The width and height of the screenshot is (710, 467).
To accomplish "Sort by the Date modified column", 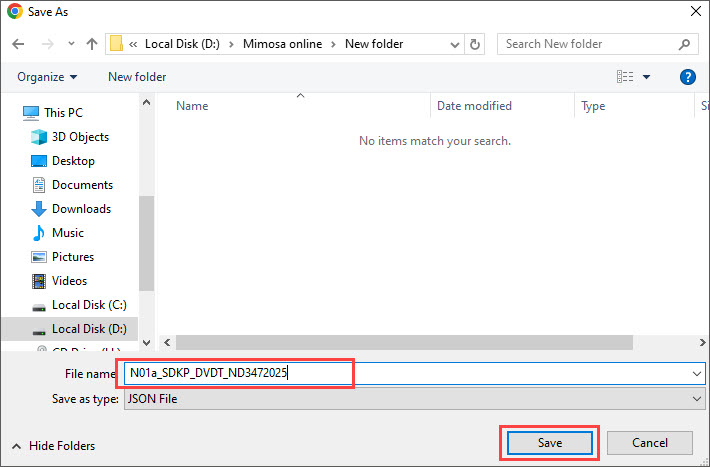I will 474,106.
